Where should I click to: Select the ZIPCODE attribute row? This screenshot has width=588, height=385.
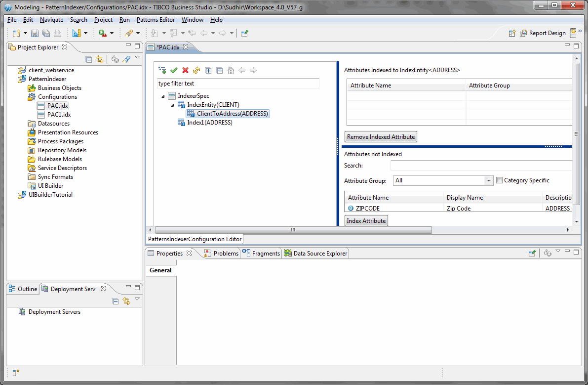click(459, 208)
